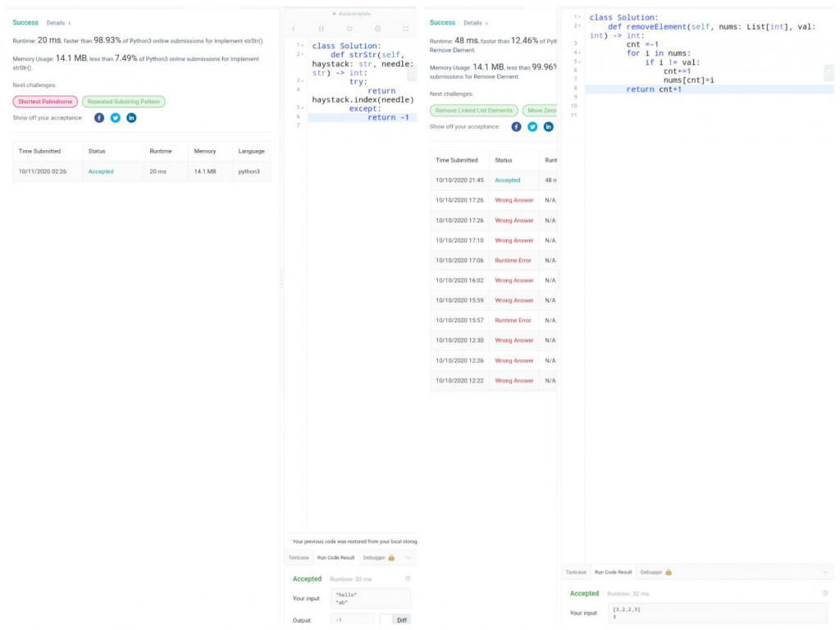
Task: Click the lock icon next to strStr Debugger tab
Action: pyautogui.click(x=391, y=558)
